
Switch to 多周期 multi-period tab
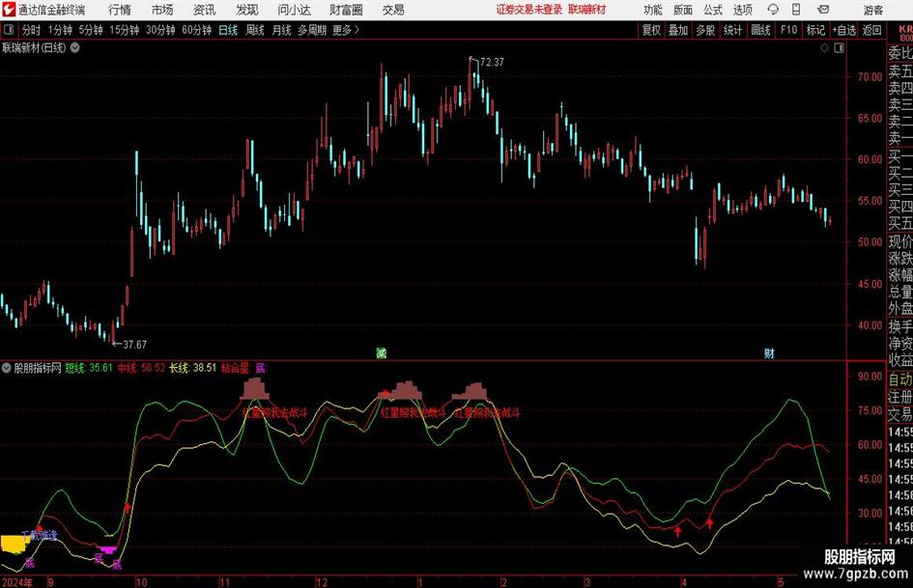point(312,30)
